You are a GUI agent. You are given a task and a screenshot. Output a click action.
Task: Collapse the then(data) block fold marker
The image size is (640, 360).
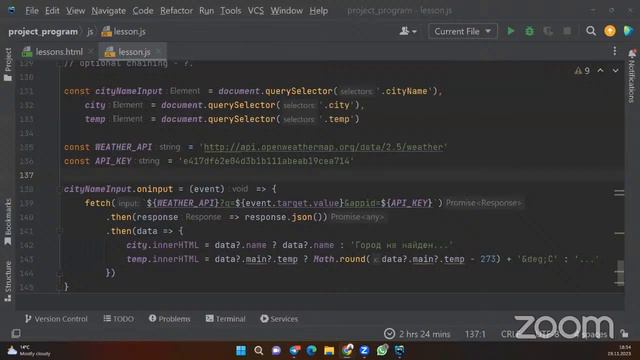pyautogui.click(x=60, y=231)
